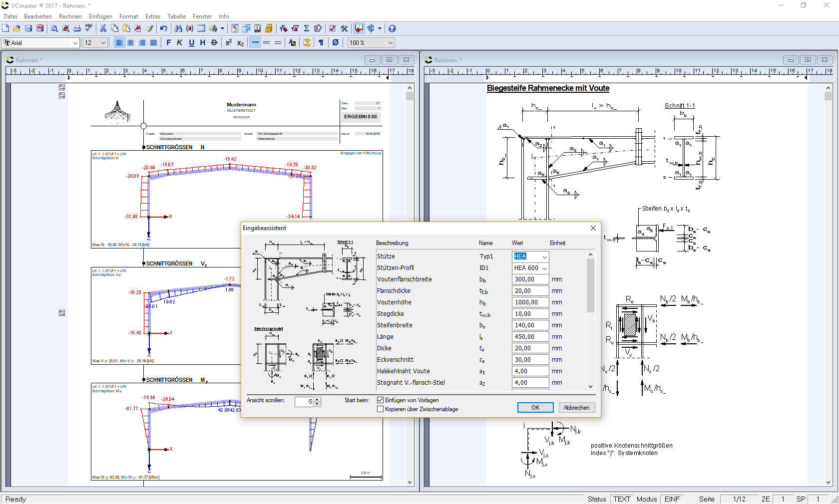Click OK in Eingabeassistent dialog

coord(535,408)
